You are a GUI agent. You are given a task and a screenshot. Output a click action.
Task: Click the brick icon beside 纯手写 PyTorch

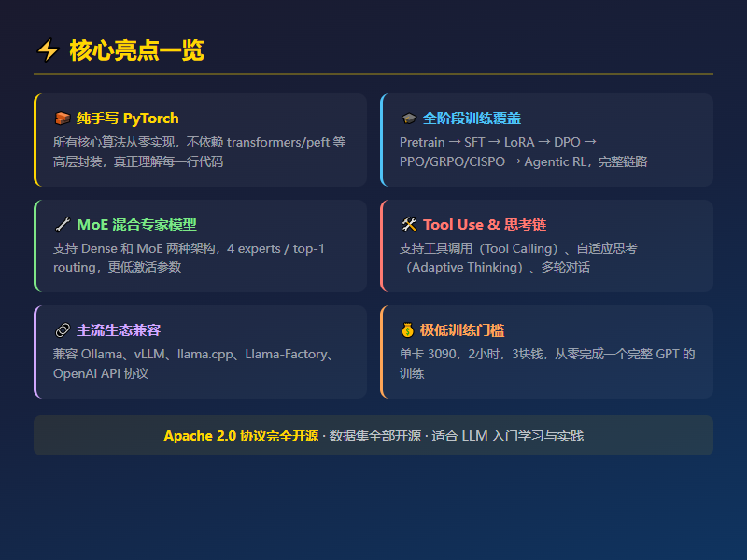point(62,119)
